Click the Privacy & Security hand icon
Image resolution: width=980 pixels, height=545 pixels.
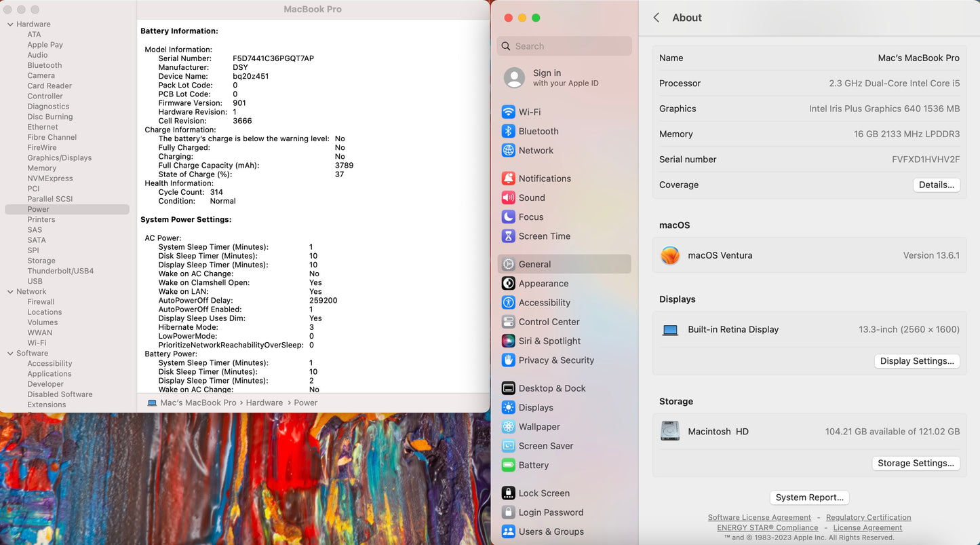[508, 360]
